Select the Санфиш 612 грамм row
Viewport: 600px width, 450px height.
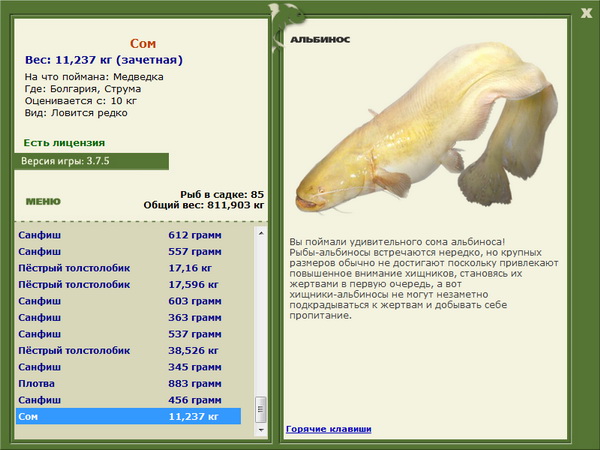point(129,235)
